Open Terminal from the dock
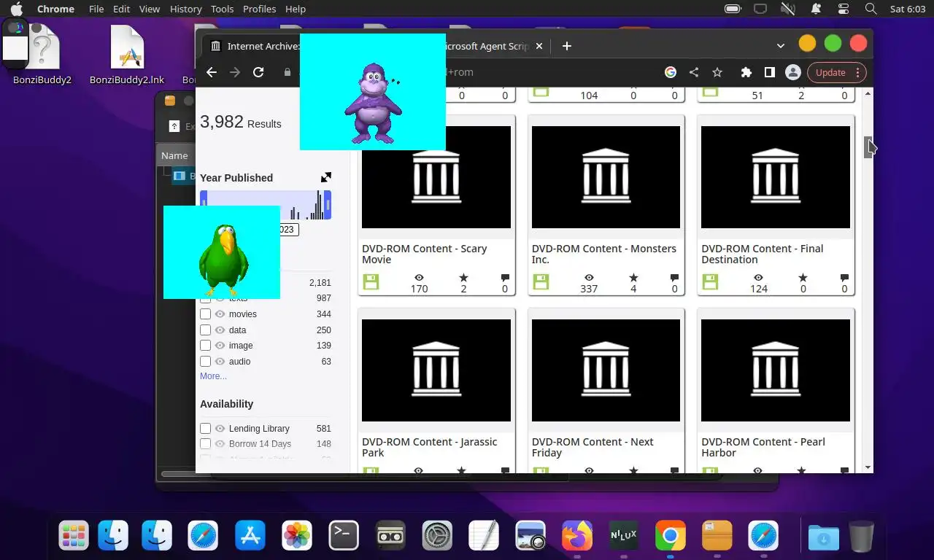Image resolution: width=934 pixels, height=560 pixels. (344, 536)
